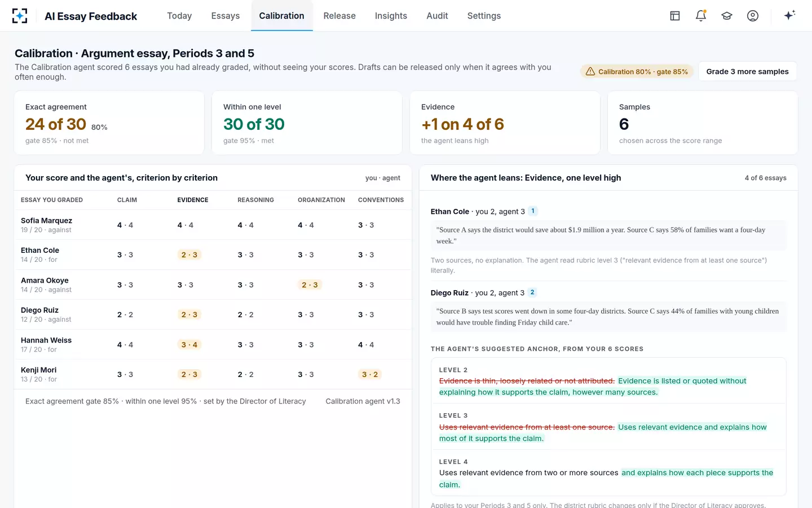Select the Sofia Marquez essay row name

click(46, 221)
